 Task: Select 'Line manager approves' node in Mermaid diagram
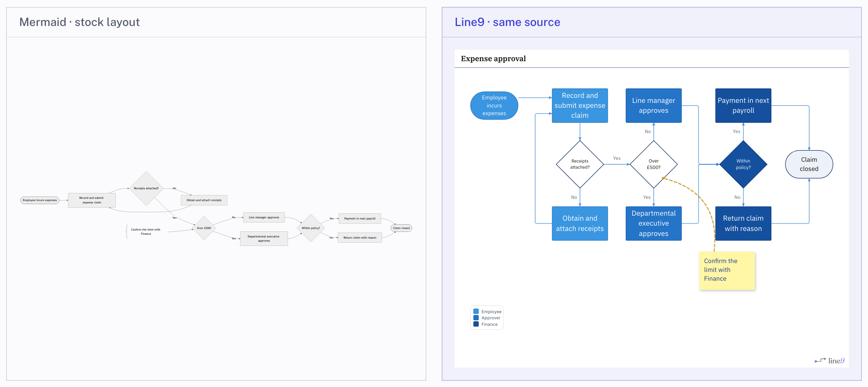pos(264,217)
